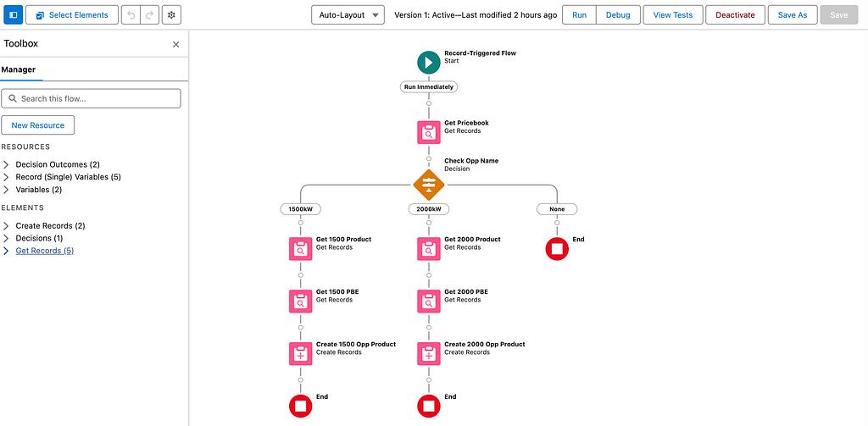Image resolution: width=868 pixels, height=426 pixels.
Task: Select the Get Pricebook element icon
Action: [429, 132]
